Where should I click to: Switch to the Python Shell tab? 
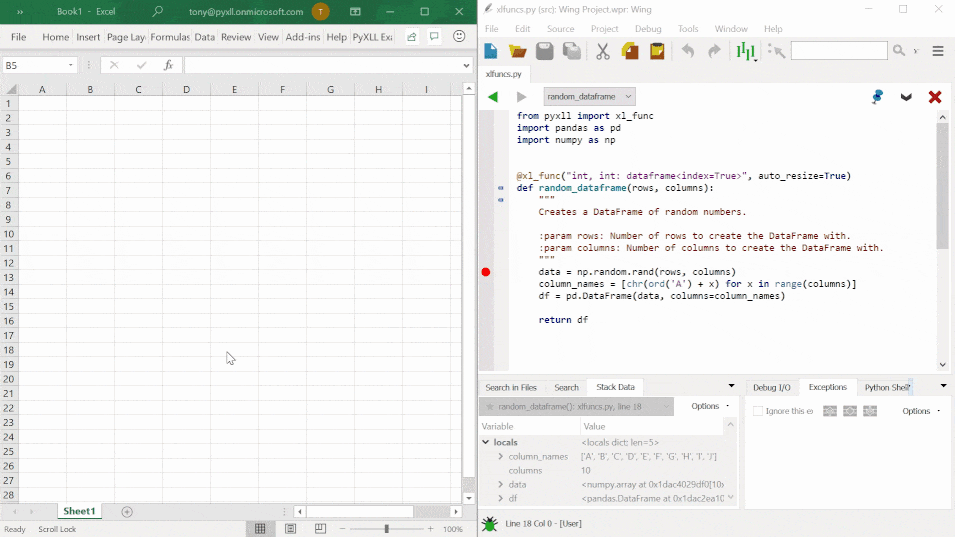click(887, 387)
